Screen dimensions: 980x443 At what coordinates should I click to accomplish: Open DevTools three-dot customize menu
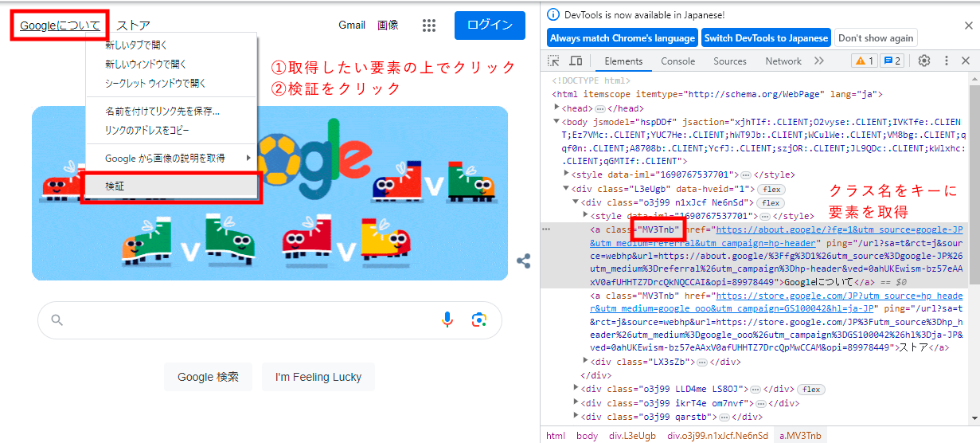point(946,61)
